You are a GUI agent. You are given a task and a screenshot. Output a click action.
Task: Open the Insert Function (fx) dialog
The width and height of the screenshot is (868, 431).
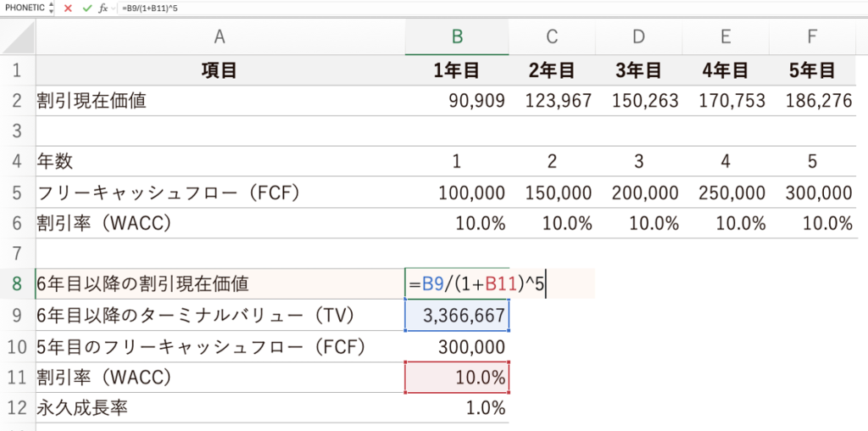(102, 8)
